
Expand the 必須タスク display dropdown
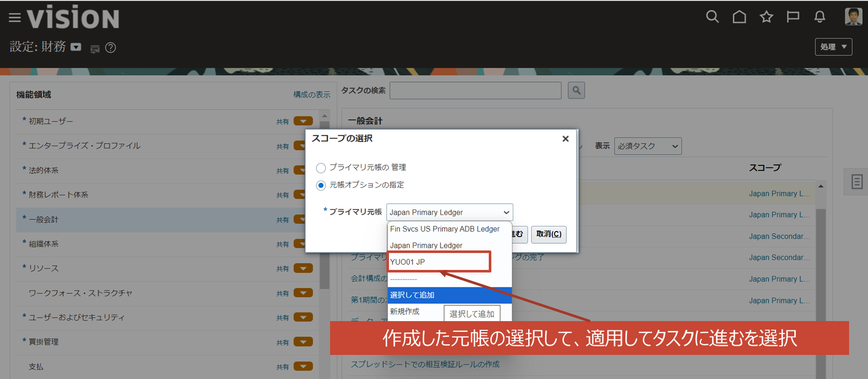(x=647, y=146)
